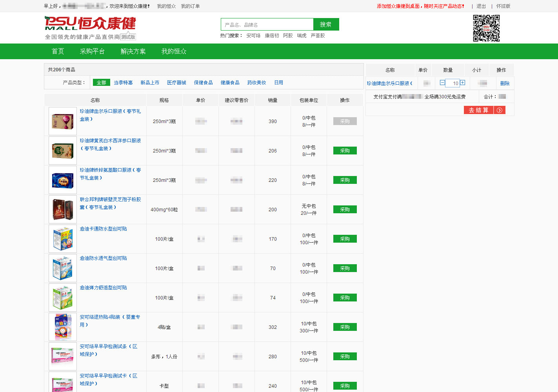Increase cart quantity with the plus icon

click(463, 83)
